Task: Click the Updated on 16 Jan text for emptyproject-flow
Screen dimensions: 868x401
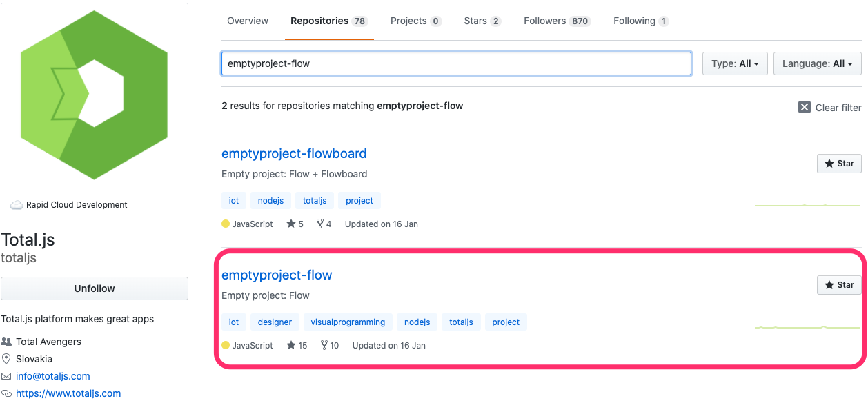Action: [x=389, y=346]
